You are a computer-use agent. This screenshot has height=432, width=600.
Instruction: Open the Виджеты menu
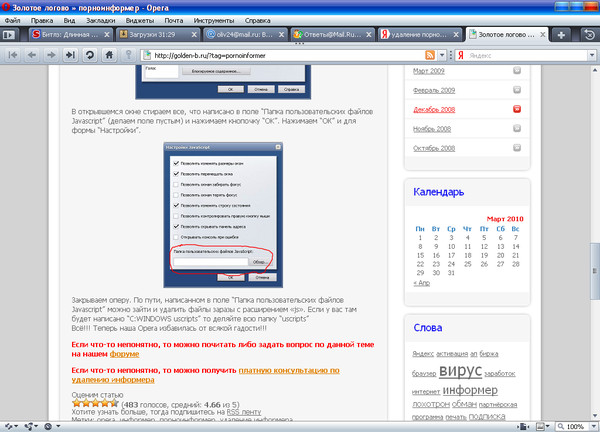[140, 20]
